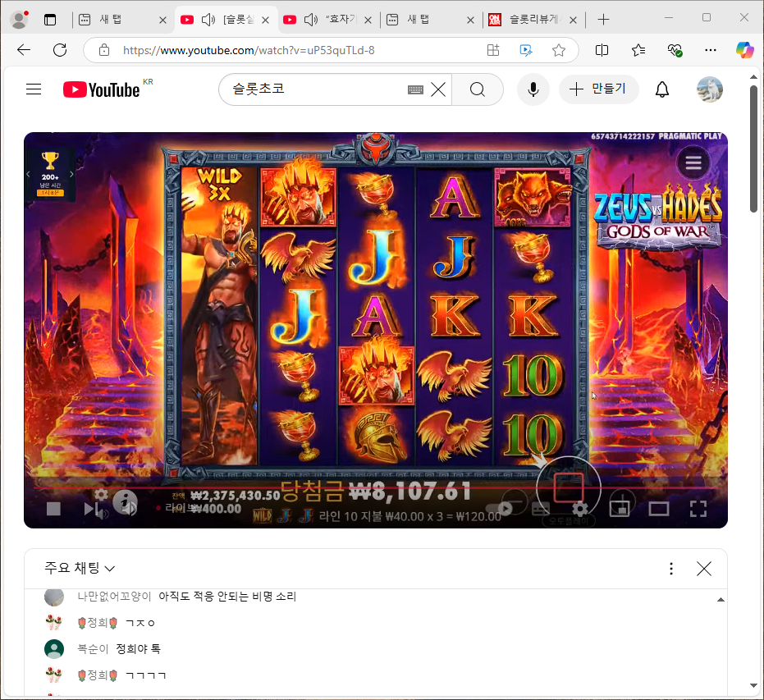The height and width of the screenshot is (700, 764).
Task: Select chat user 나만없어꼬양이
Action: pos(114,597)
